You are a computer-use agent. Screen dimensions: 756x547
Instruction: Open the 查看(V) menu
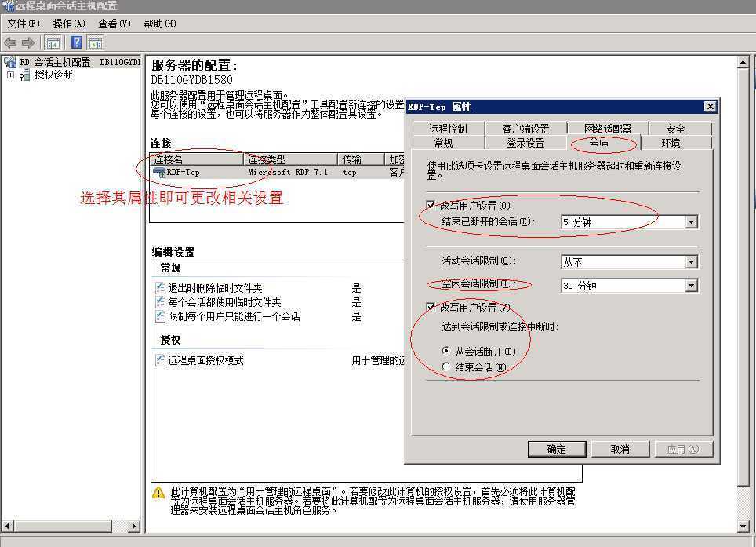[114, 24]
